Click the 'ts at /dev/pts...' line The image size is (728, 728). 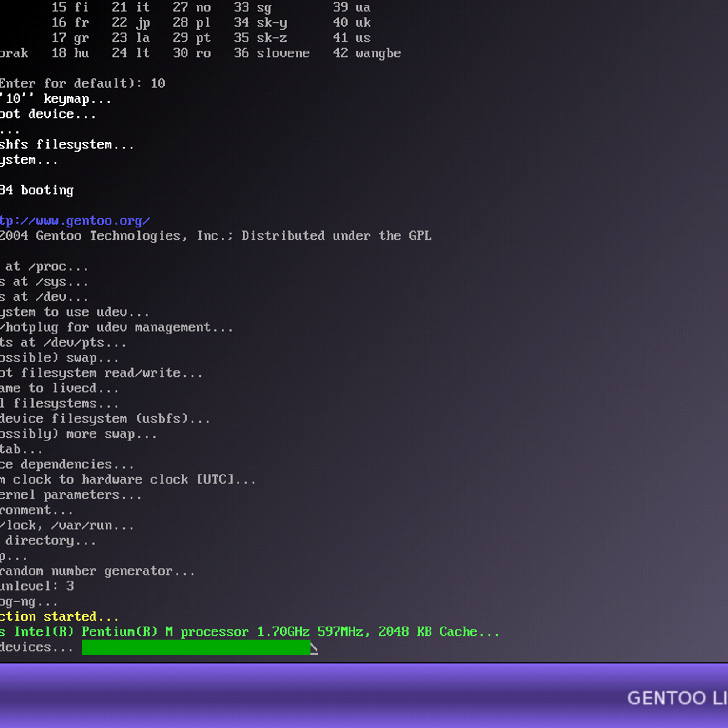point(63,343)
